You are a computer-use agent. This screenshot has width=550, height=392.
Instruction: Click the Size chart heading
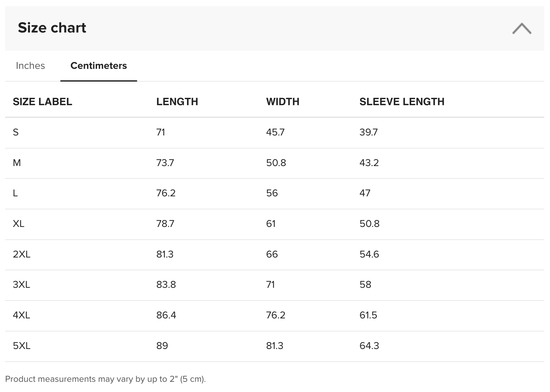[x=52, y=28]
